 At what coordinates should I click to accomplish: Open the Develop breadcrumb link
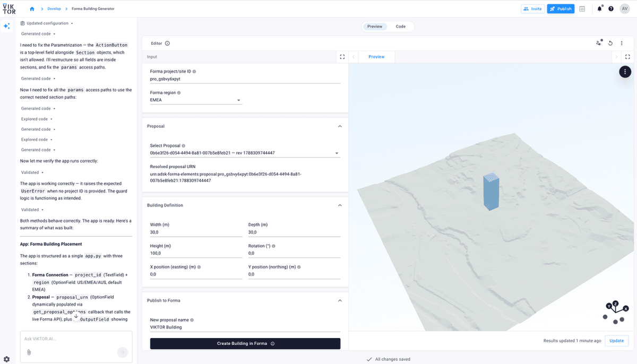point(54,9)
